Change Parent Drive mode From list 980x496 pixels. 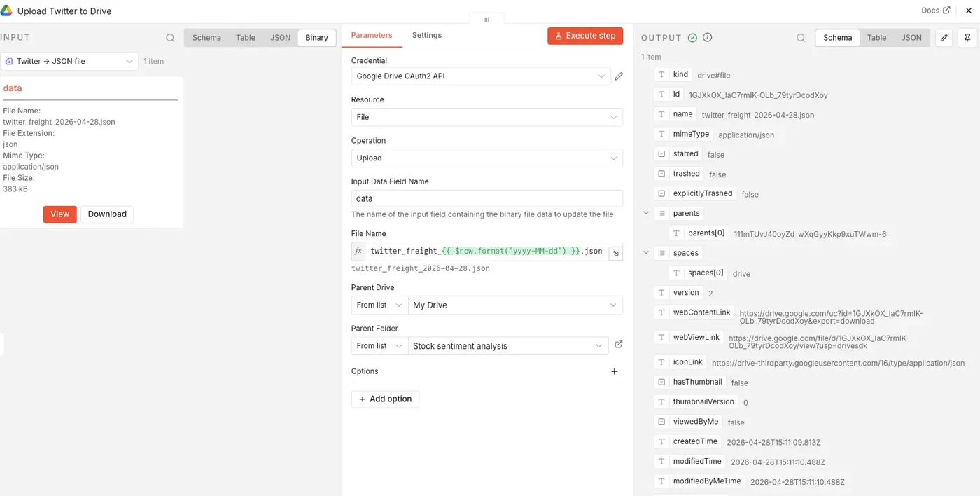(379, 305)
